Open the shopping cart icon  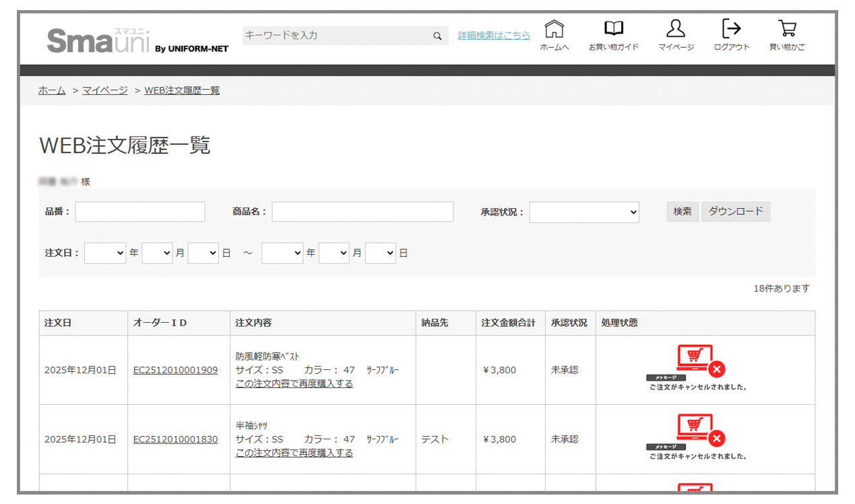[786, 29]
